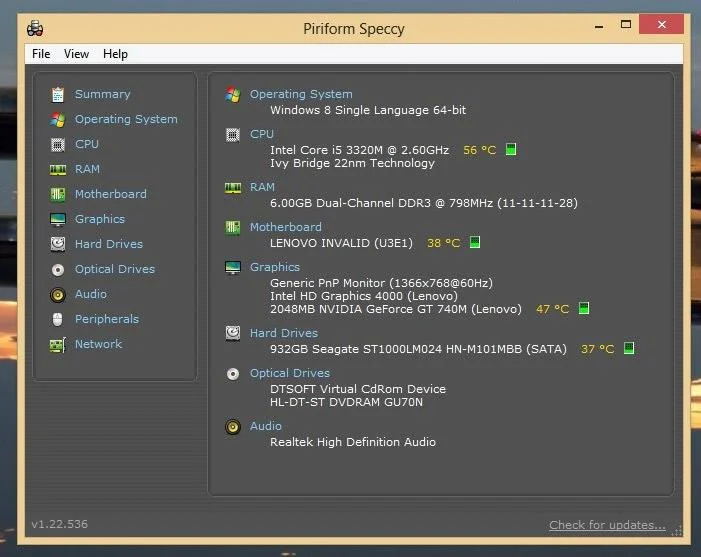Screen dimensions: 701x557
Task: Click the CPU heading link in summary
Action: (262, 135)
